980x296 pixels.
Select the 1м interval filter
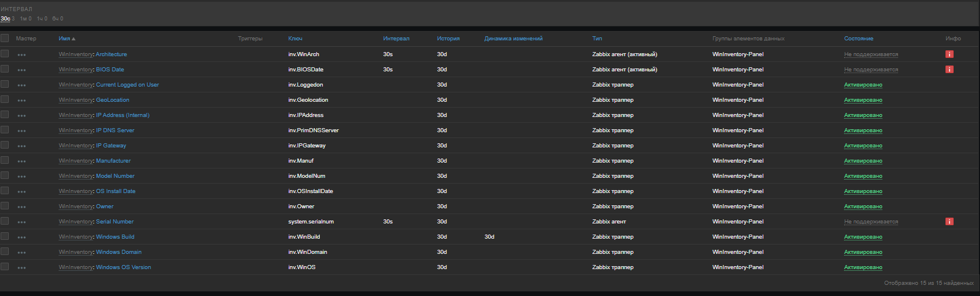23,19
